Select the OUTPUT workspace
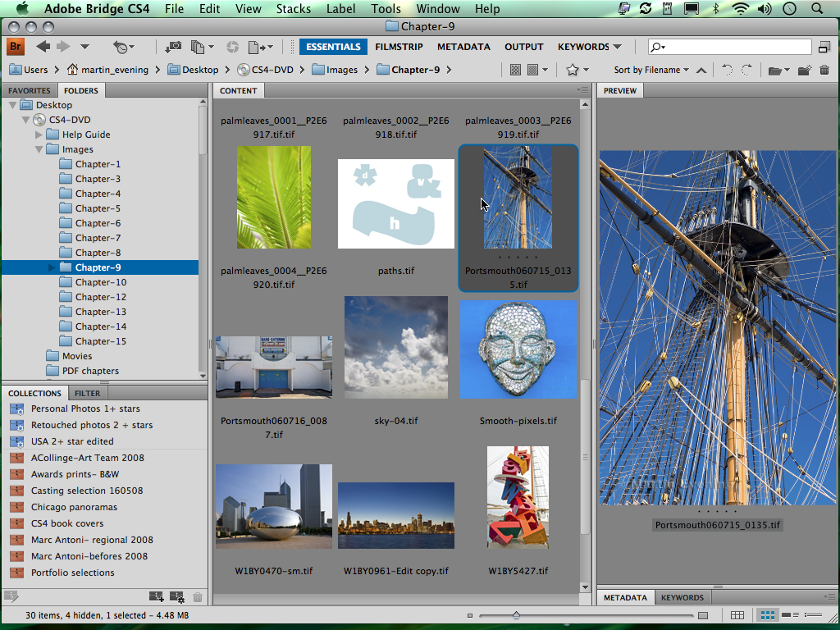Screen dimensions: 840x630 coord(524,47)
